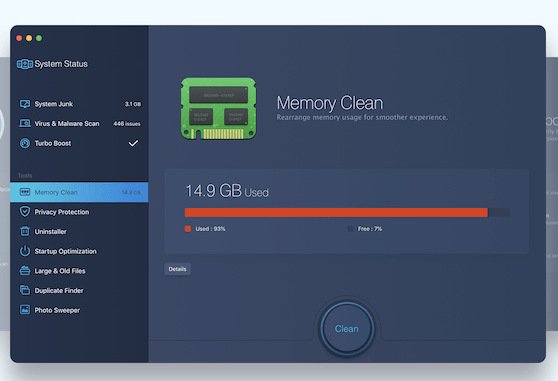Click the Memory Clean chip icon in sidebar
Viewport: 558px width, 381px height.
coord(25,192)
